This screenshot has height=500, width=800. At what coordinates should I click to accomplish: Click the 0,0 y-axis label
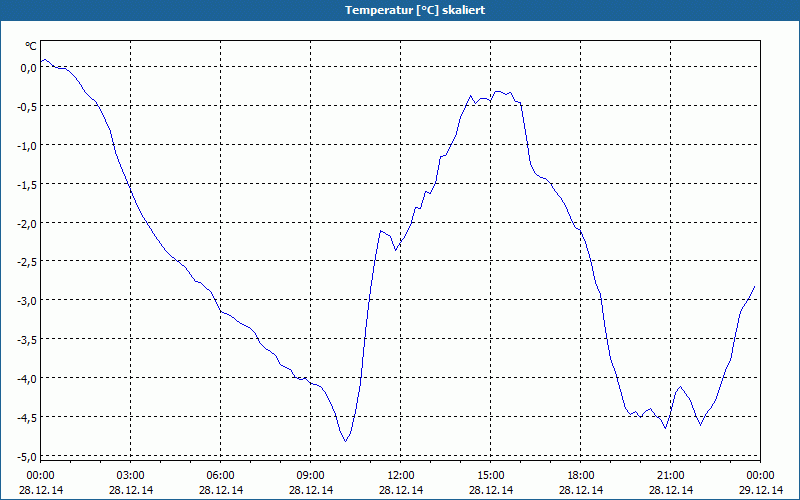tap(28, 67)
